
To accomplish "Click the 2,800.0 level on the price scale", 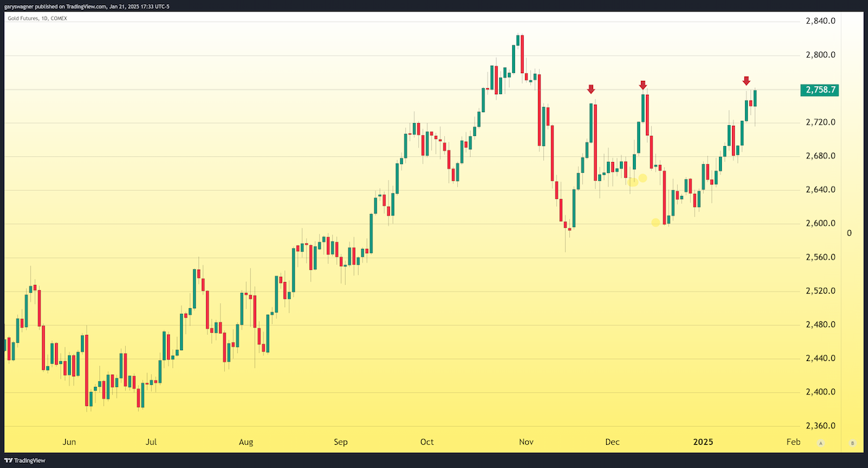I will [x=821, y=55].
